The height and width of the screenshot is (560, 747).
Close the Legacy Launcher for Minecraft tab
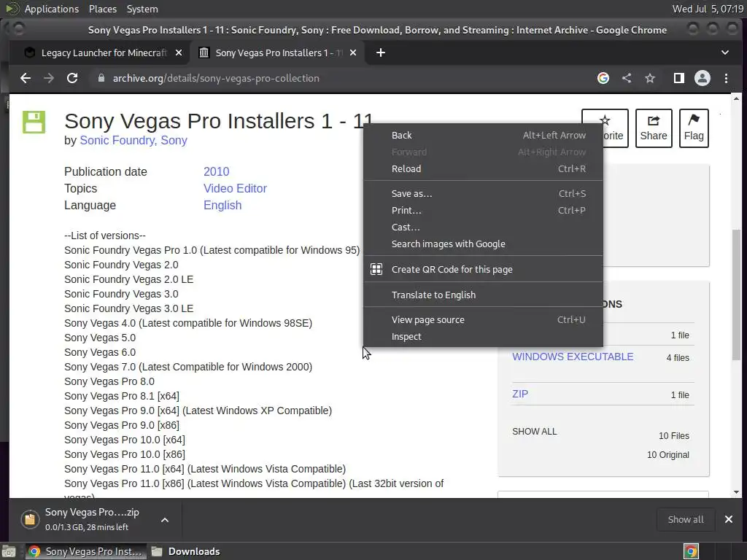[179, 52]
